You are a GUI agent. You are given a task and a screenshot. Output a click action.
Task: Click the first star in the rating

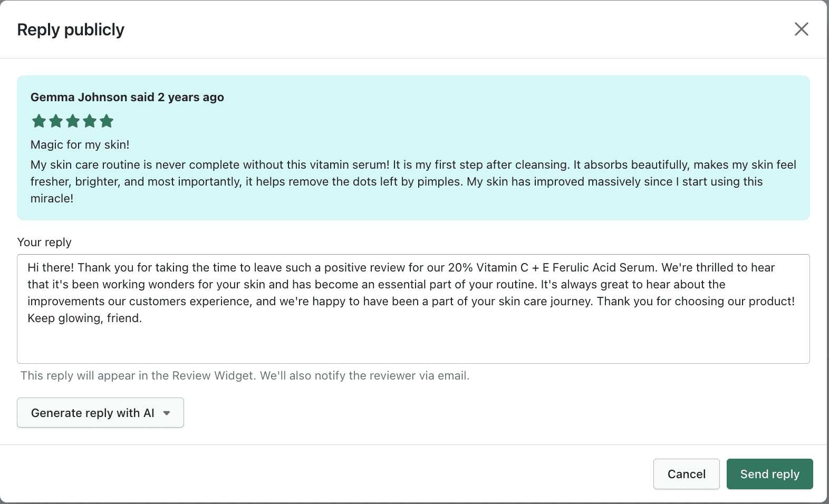click(x=39, y=121)
